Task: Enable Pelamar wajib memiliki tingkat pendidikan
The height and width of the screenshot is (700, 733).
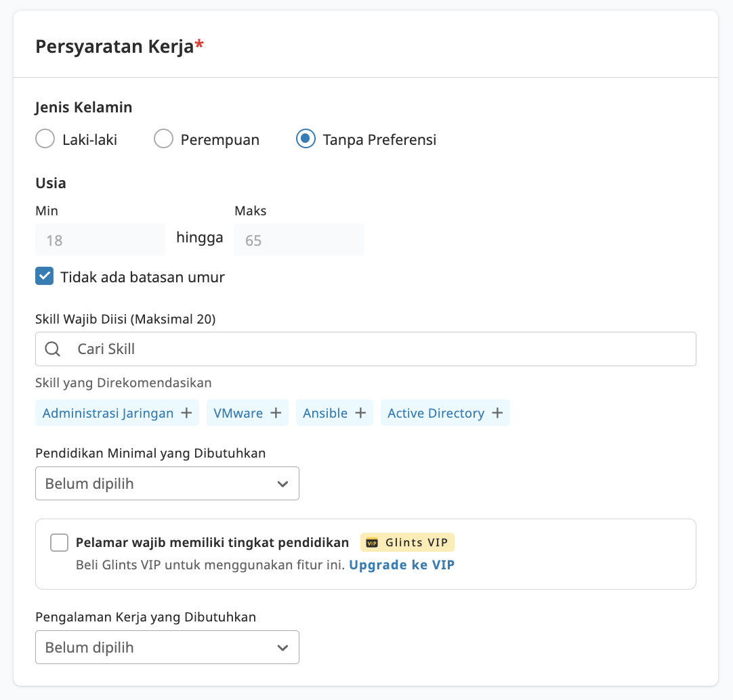Action: coord(59,542)
